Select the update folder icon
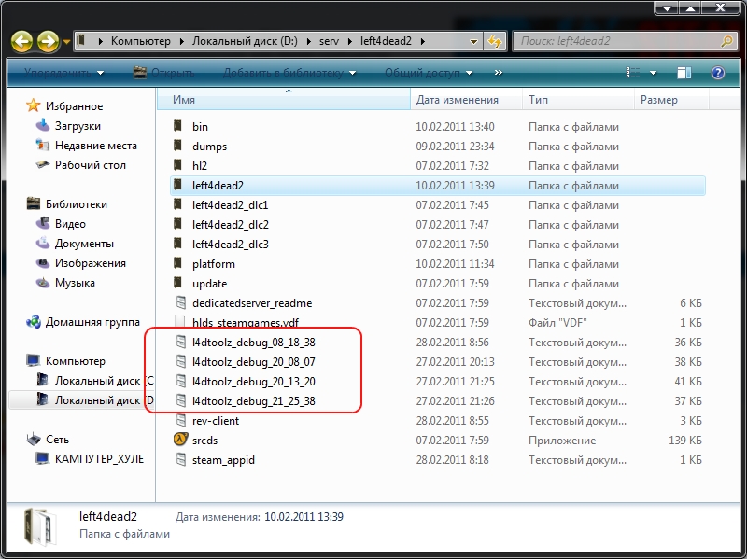 [x=178, y=283]
